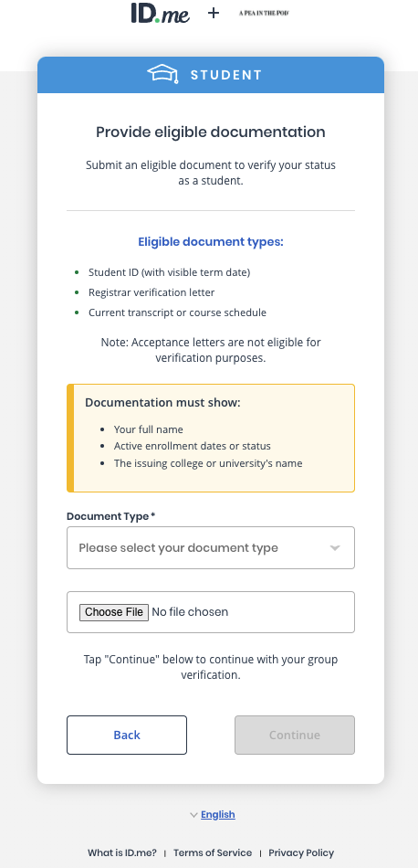Screen dimensions: 418x868
Task: Go back with the Back button
Action: pos(127,735)
